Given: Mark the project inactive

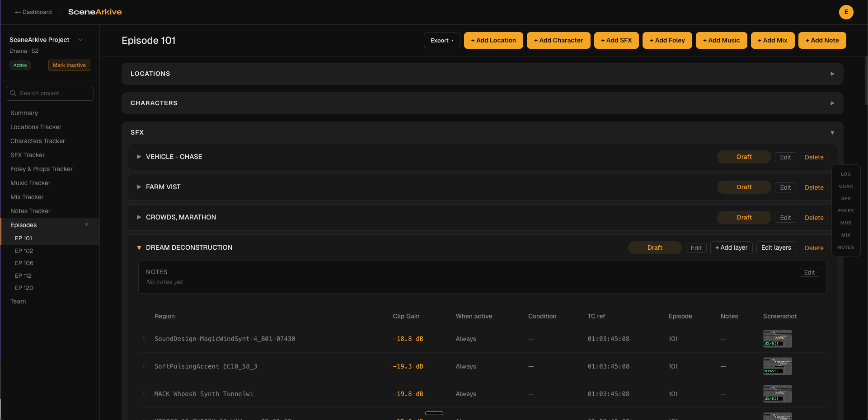Looking at the screenshot, I should (x=69, y=65).
